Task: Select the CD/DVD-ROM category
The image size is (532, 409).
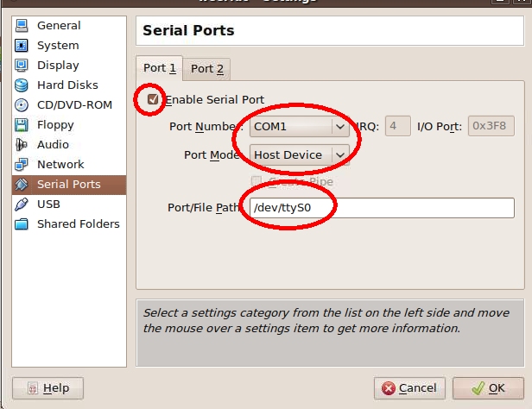Action: coord(69,105)
